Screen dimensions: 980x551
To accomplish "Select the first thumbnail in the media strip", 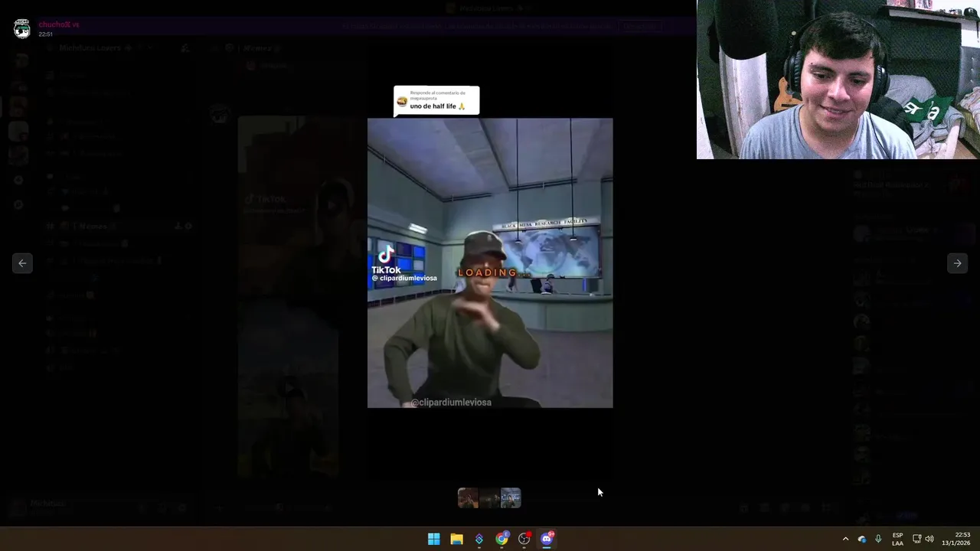I will (x=468, y=498).
